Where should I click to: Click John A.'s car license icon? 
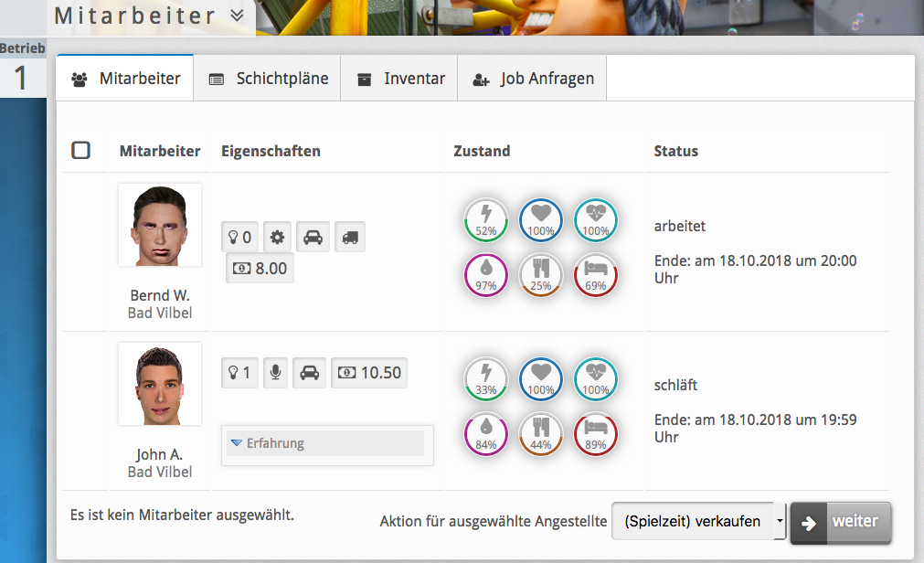click(310, 373)
